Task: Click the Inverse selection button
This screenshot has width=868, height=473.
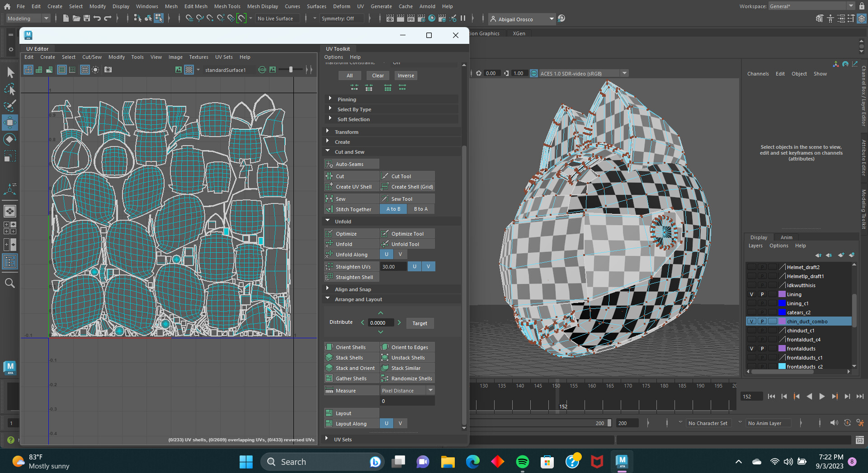Action: [406, 76]
